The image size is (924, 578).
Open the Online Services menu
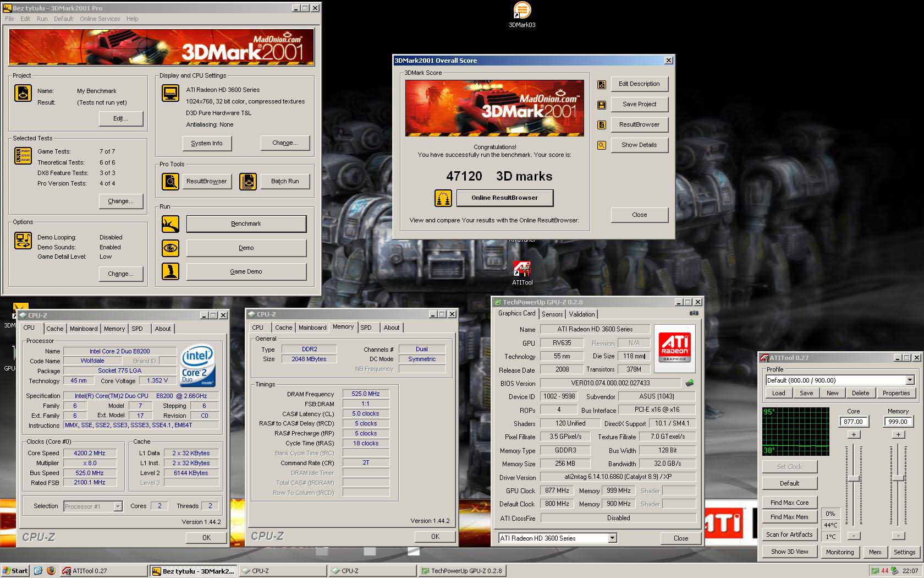pos(100,19)
